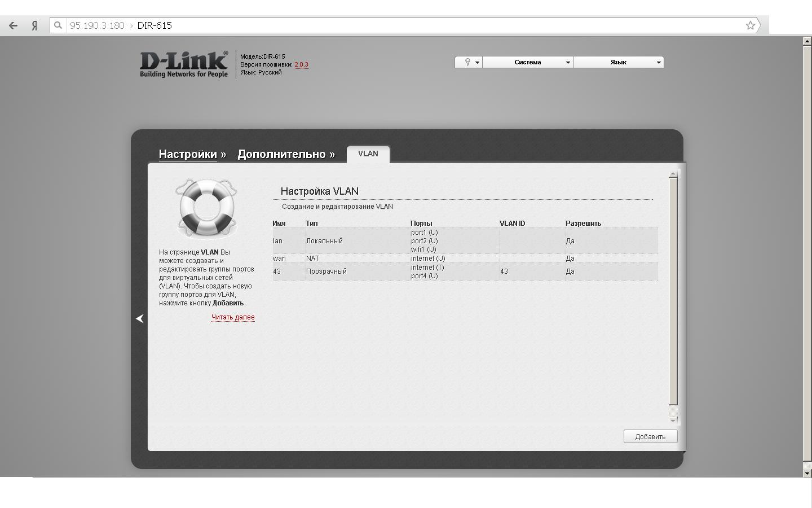
Task: Click the browser back arrow
Action: 13,25
